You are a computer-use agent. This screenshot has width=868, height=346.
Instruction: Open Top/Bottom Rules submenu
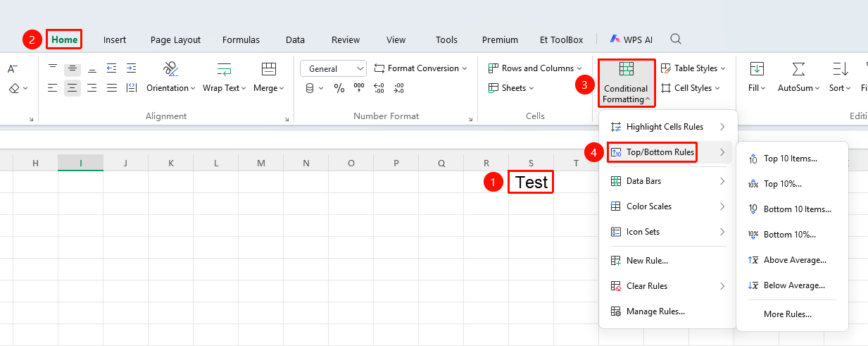tap(666, 152)
